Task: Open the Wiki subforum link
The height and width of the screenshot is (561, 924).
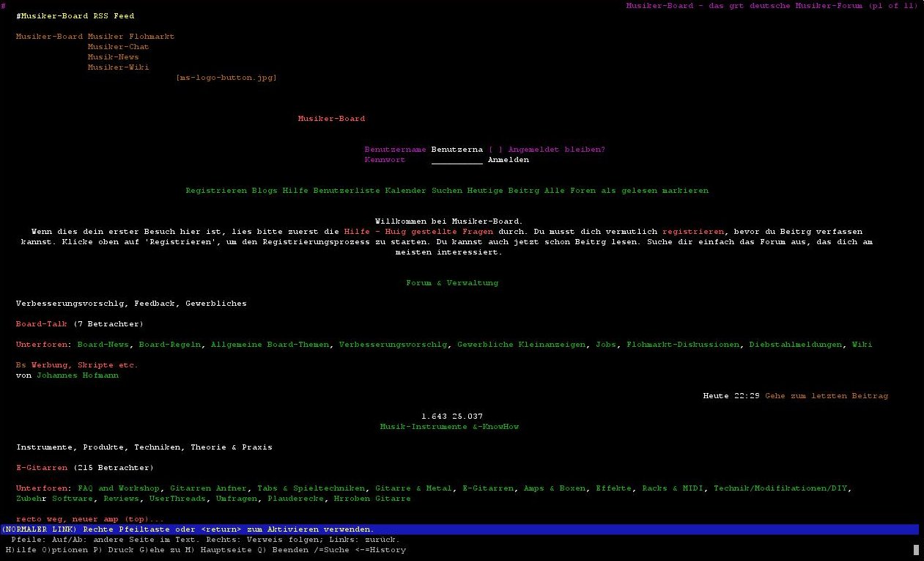Action: [862, 345]
